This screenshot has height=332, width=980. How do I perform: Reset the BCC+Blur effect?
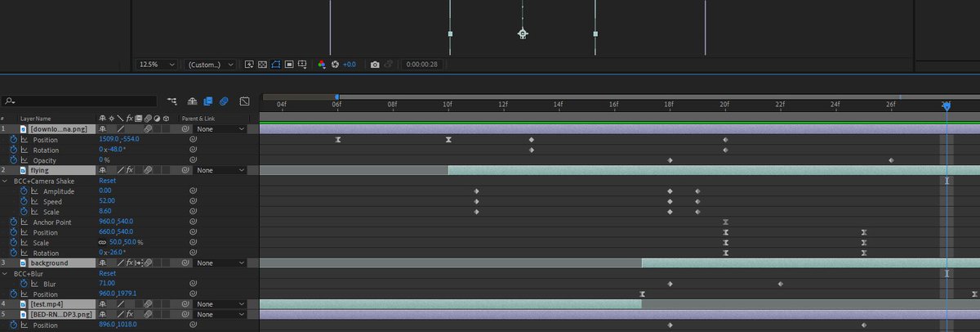[x=107, y=273]
